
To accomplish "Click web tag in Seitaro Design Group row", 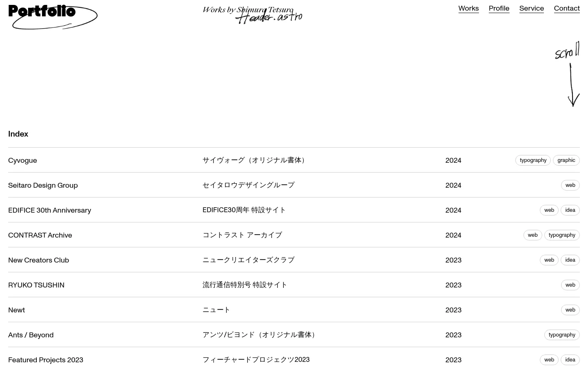I will click(x=570, y=185).
